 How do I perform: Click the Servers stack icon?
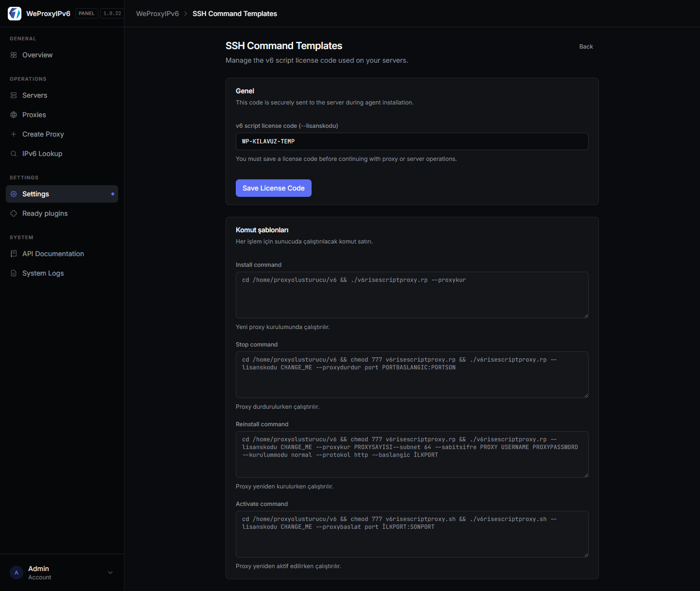point(14,95)
